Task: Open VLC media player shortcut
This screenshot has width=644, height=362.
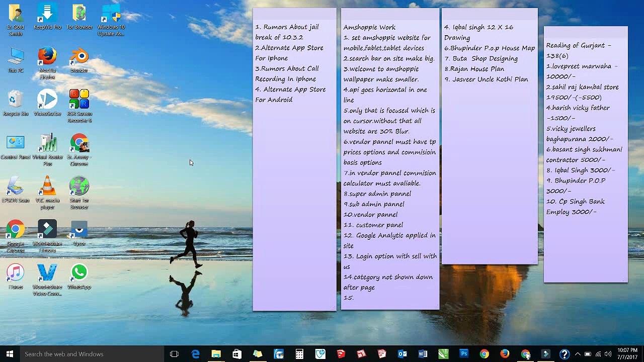Action: pos(47,193)
